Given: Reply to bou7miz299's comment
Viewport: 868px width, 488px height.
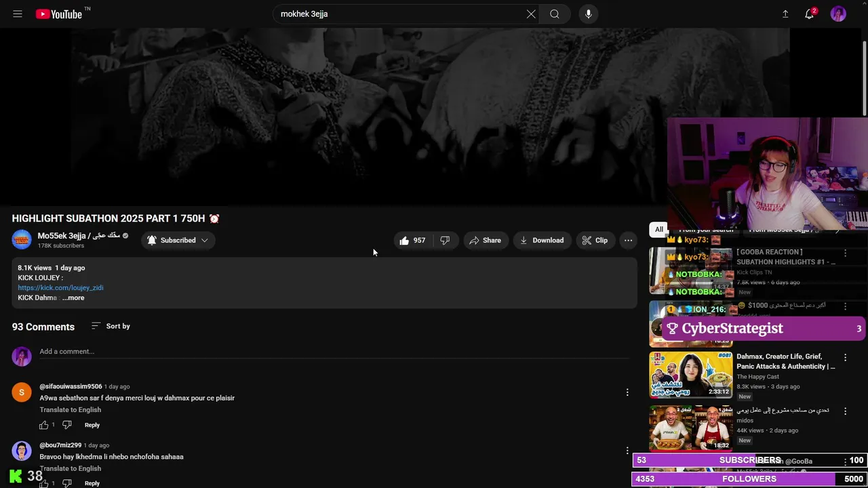Looking at the screenshot, I should coord(92,483).
